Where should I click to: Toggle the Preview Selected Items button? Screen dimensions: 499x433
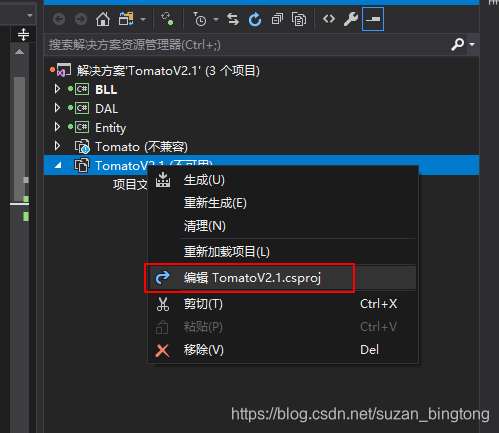[373, 19]
